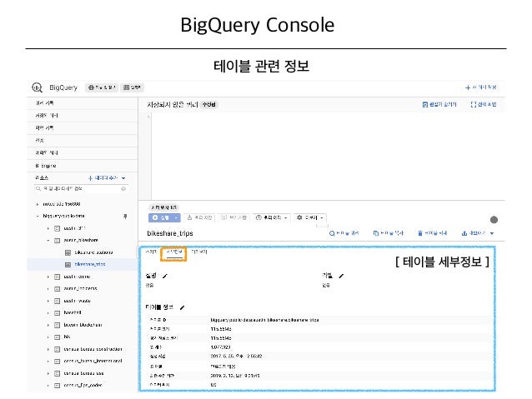
Task: Edit labels with pencil icon
Action: click(x=341, y=276)
